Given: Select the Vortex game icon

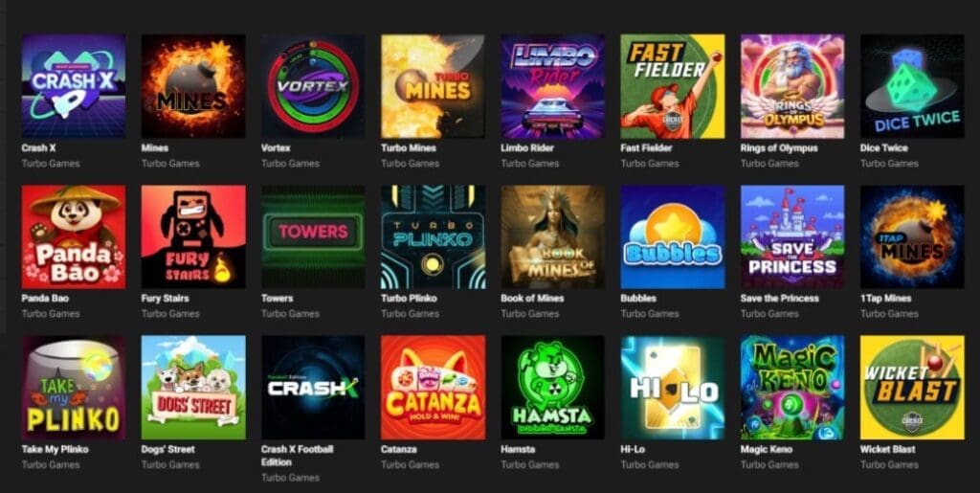Looking at the screenshot, I should 313,86.
